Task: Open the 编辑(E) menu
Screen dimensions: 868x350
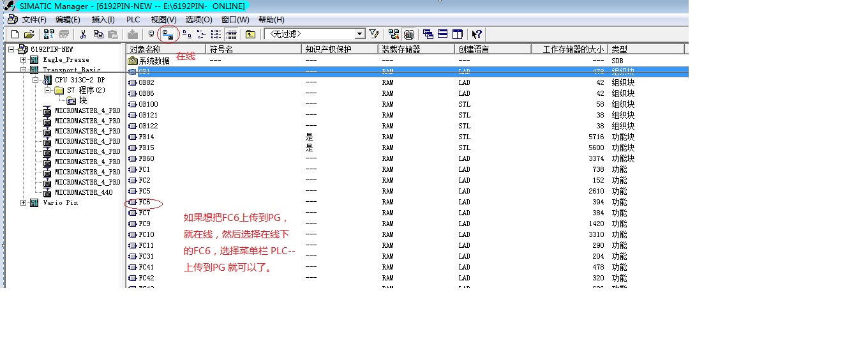Action: [68, 20]
